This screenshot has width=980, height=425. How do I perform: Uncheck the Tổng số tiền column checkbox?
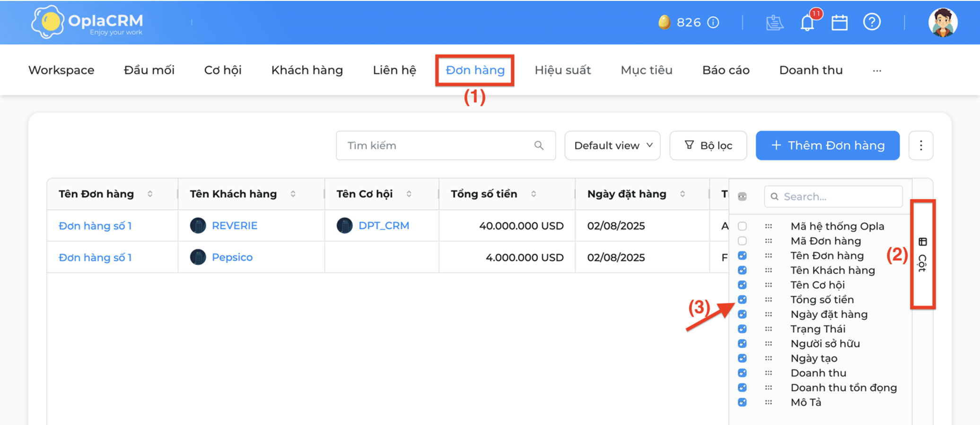pyautogui.click(x=742, y=300)
